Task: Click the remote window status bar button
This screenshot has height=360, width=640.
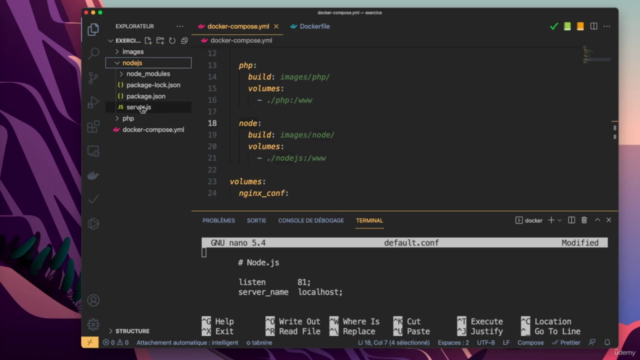Action: point(90,342)
